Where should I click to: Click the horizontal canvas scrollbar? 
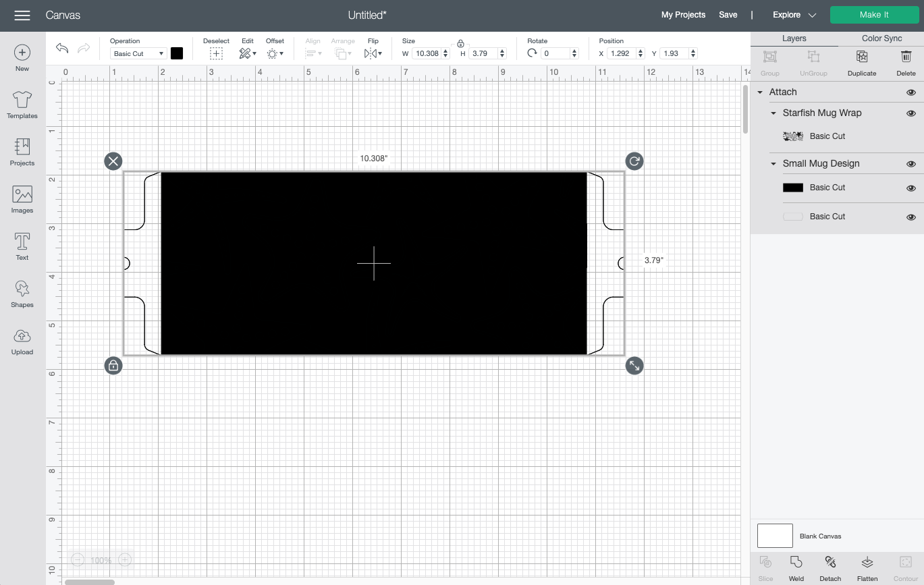[x=90, y=582]
